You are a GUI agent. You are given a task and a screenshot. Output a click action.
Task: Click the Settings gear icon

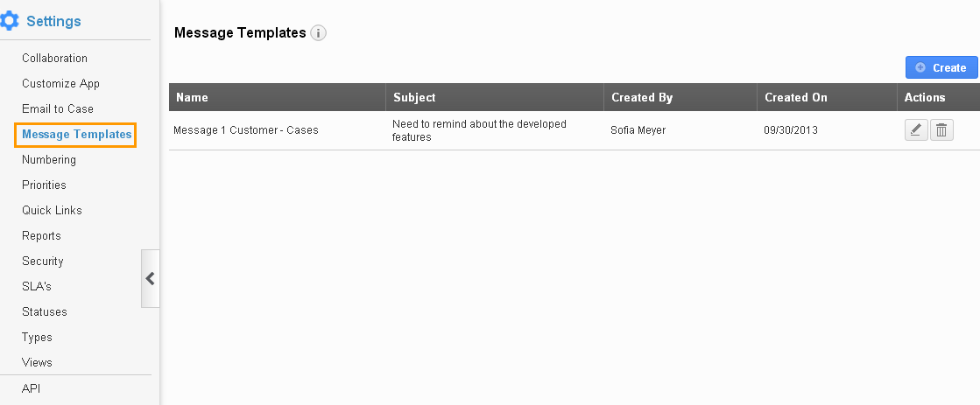tap(9, 21)
